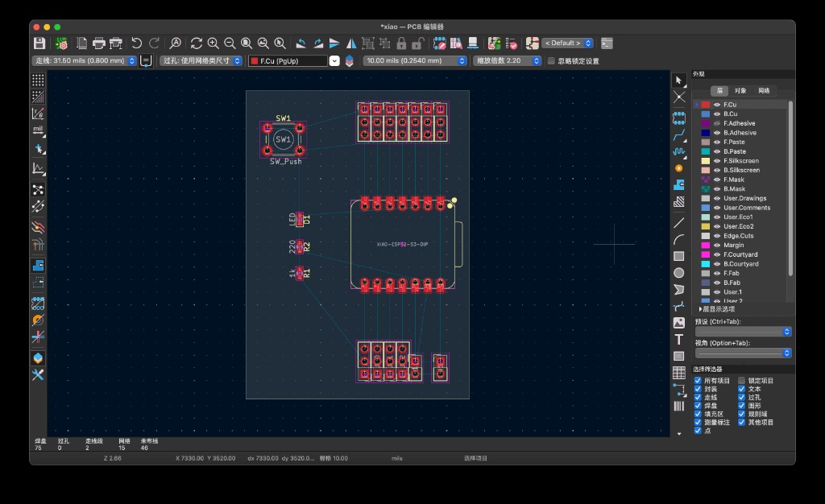Viewport: 825px width, 504px height.
Task: Click the F.Silkscreen color swatch
Action: pos(706,161)
